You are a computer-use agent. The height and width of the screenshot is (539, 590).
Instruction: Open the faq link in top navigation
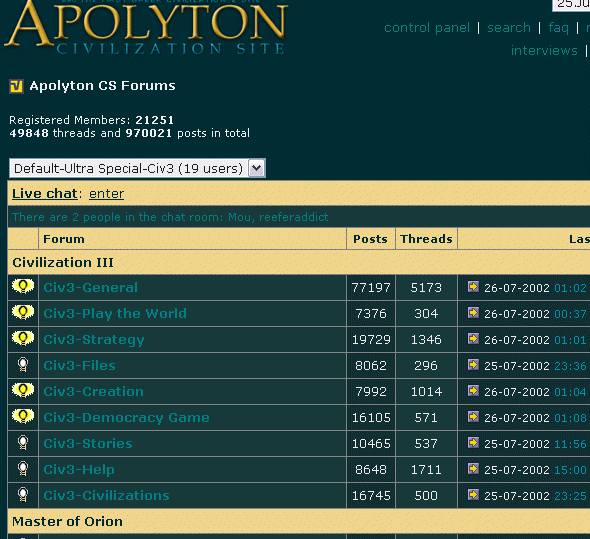click(558, 28)
